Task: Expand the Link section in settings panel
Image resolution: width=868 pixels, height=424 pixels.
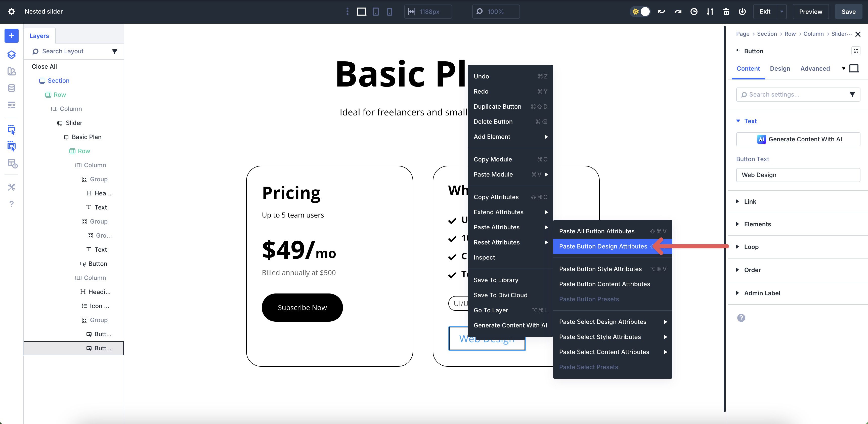Action: 750,201
